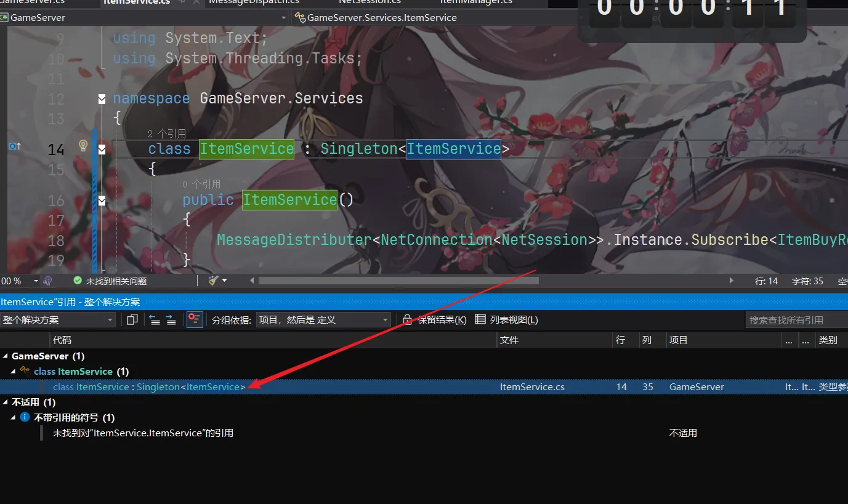848x504 pixels.
Task: Collapse the namespace GameServer.Services code block
Action: 102,98
